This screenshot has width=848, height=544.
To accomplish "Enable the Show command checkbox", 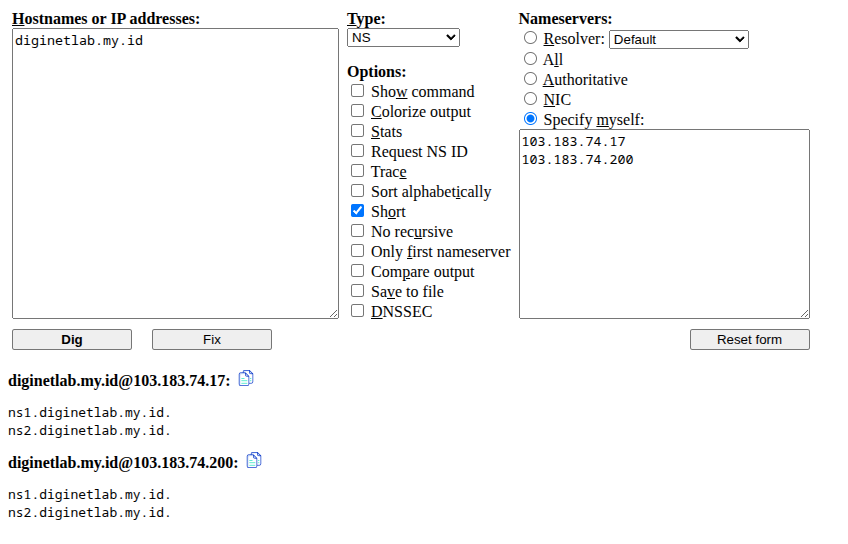I will coord(357,91).
